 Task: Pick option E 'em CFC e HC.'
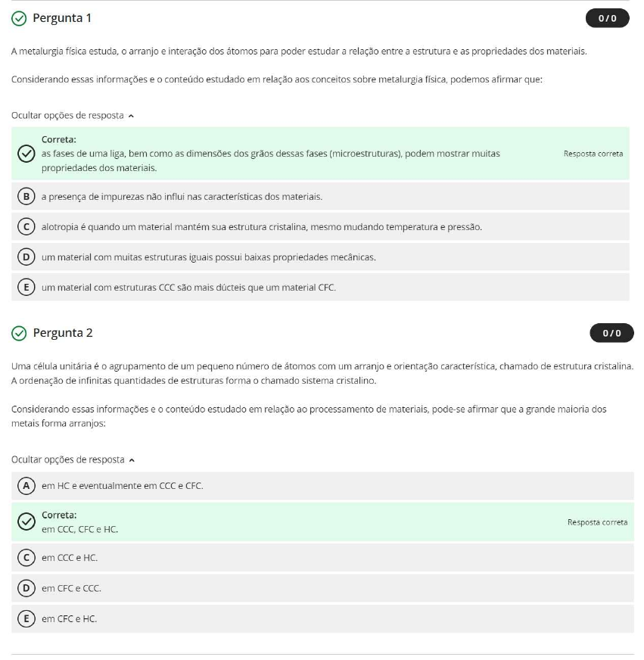tap(26, 618)
